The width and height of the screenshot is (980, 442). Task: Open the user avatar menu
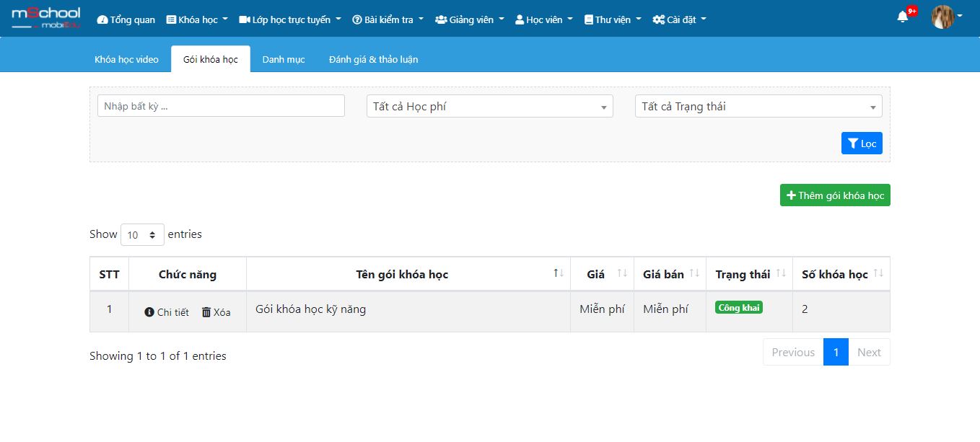coord(942,17)
